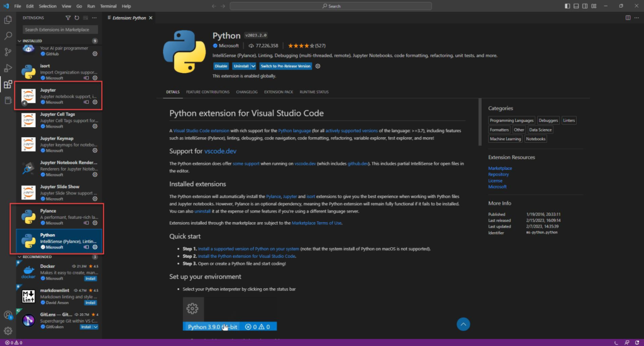Open the Manage gear in activity bar
The image size is (644, 346).
click(x=8, y=331)
